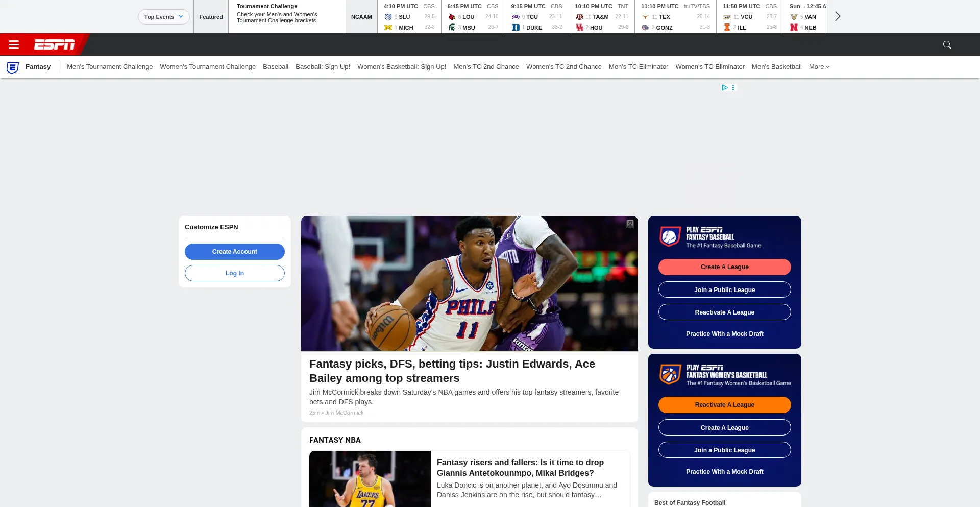Screen dimensions: 980x507
Task: Expand the Top Events dropdown
Action: click(164, 17)
